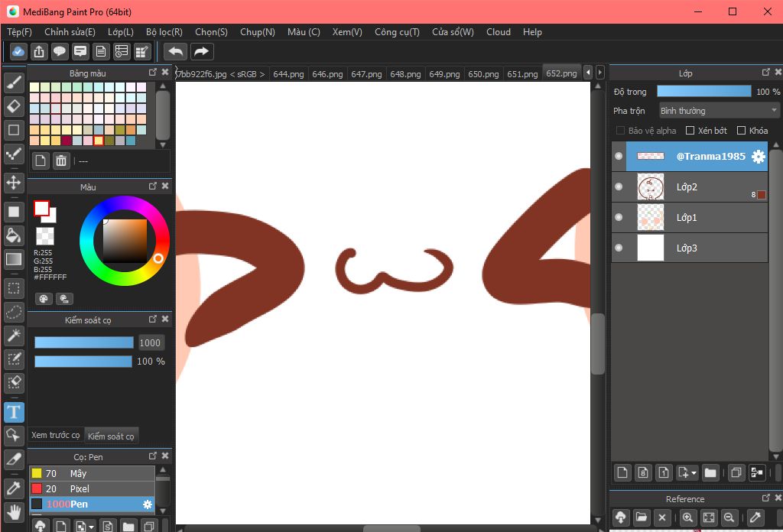The height and width of the screenshot is (532, 783).
Task: Duplicate the layer using the copy icon
Action: pyautogui.click(x=736, y=472)
